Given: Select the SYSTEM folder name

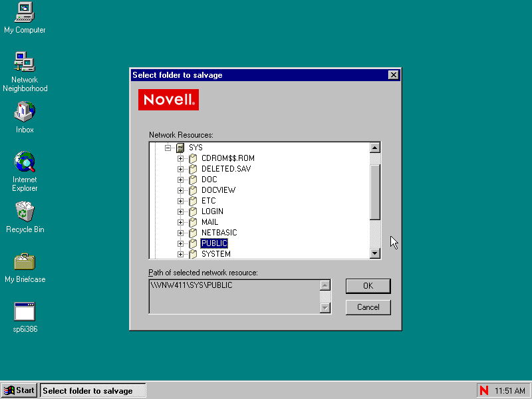Looking at the screenshot, I should [x=215, y=254].
